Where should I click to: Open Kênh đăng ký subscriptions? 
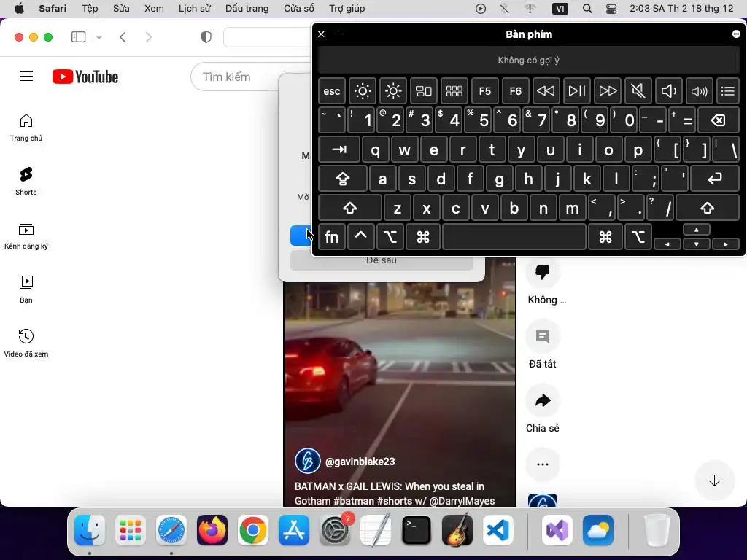point(26,236)
